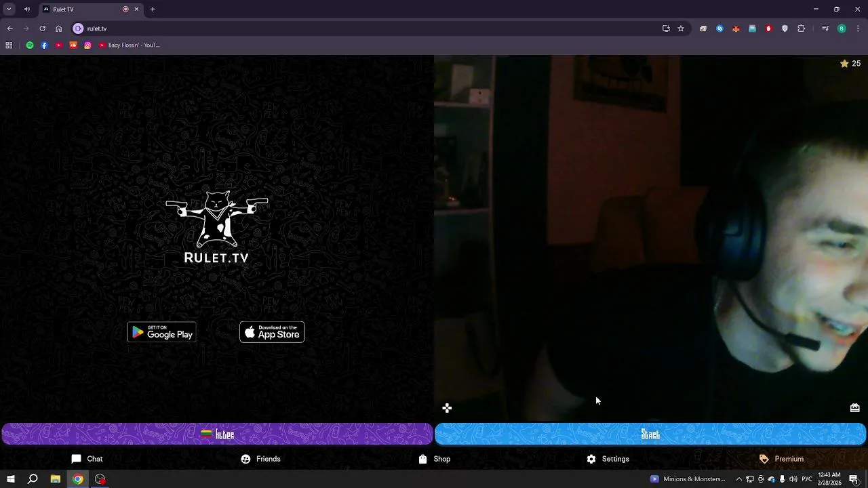Screen dimensions: 868x488
Task: Click the move icon on video
Action: tap(447, 408)
